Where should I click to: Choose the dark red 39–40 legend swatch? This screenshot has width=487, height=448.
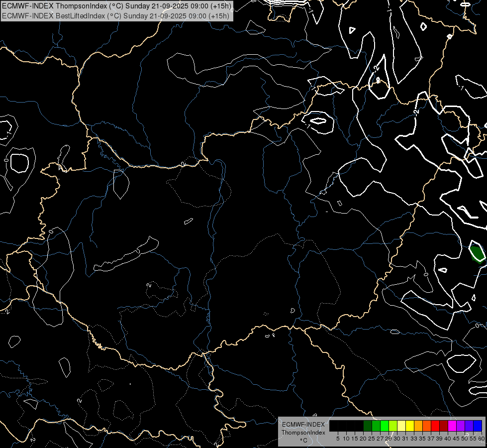(x=444, y=426)
